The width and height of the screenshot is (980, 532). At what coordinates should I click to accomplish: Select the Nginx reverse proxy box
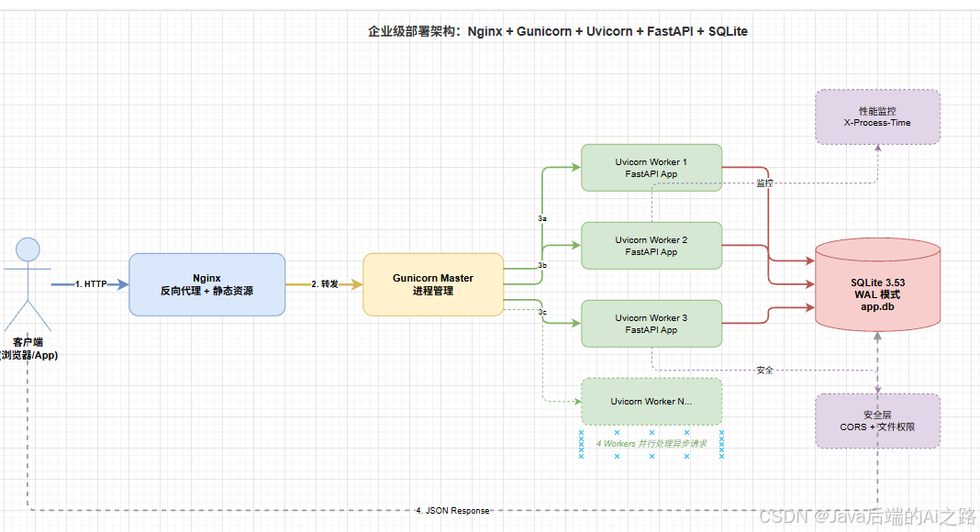click(x=206, y=284)
